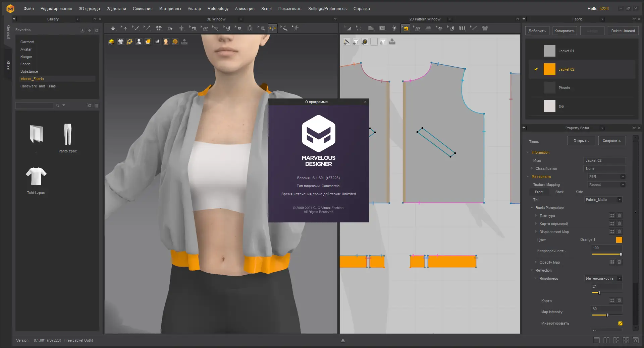The width and height of the screenshot is (644, 348).
Task: Click the Добавить fabric button
Action: click(x=537, y=31)
